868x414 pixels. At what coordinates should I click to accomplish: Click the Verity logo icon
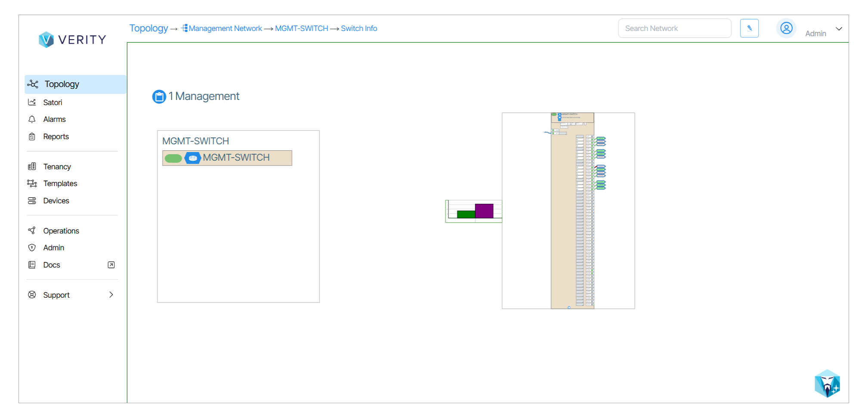[x=46, y=40]
